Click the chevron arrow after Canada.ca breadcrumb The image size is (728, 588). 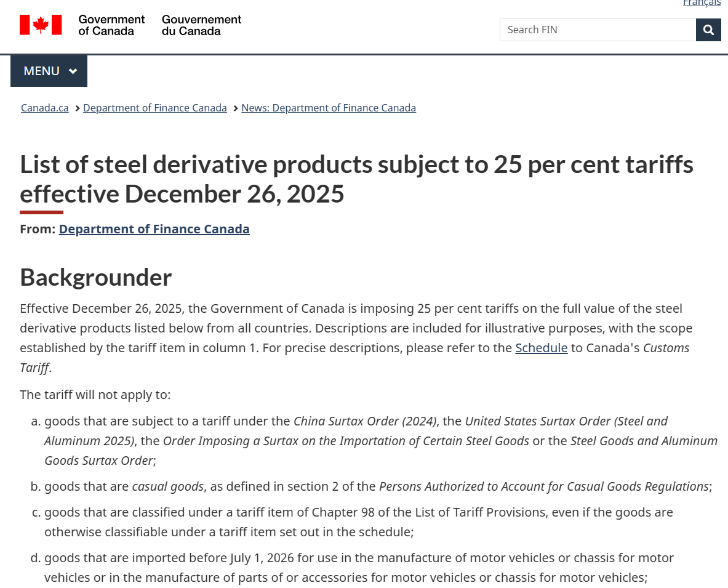(78, 108)
